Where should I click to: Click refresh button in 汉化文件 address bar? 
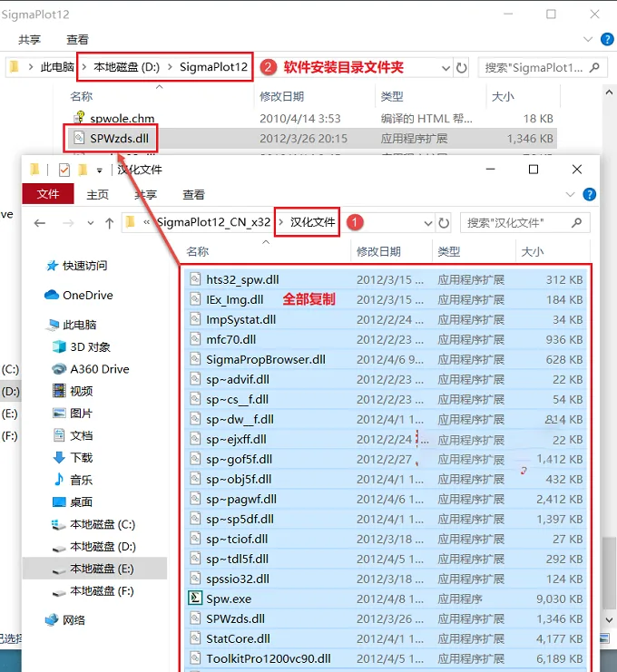(444, 223)
